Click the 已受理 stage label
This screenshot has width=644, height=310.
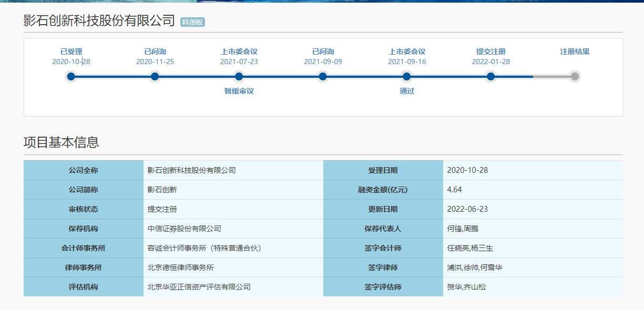[71, 51]
